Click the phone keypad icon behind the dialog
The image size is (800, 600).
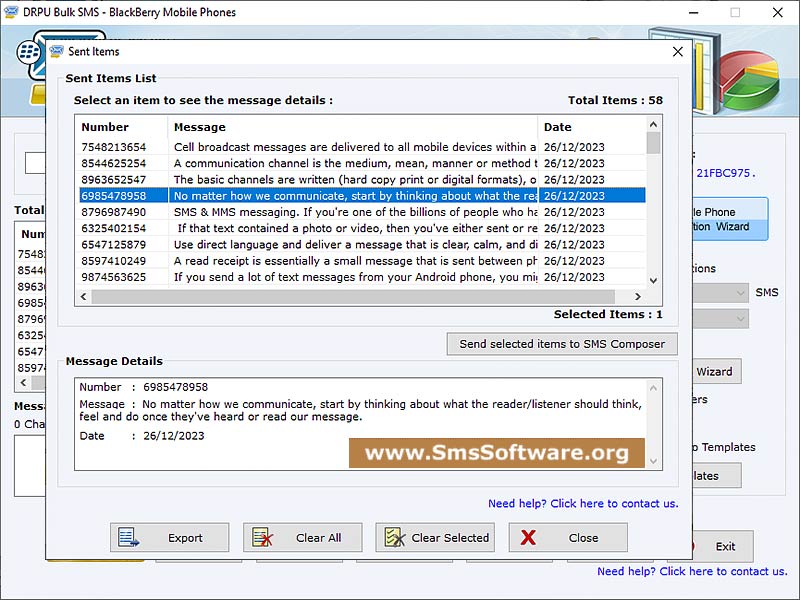coord(28,52)
